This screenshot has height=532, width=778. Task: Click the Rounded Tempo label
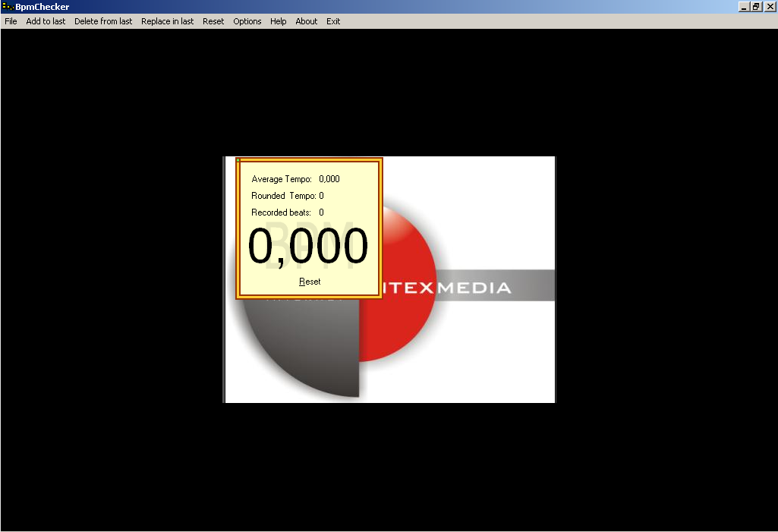pos(283,196)
